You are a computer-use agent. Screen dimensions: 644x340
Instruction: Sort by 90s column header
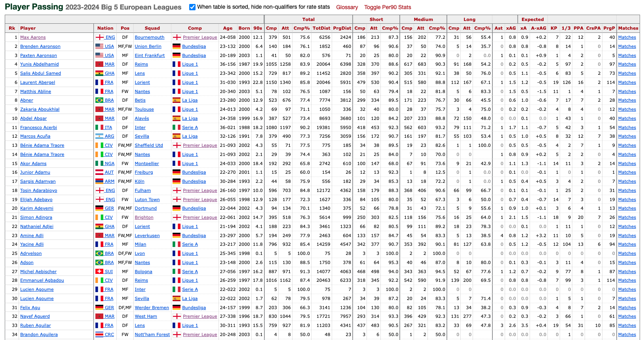(258, 28)
